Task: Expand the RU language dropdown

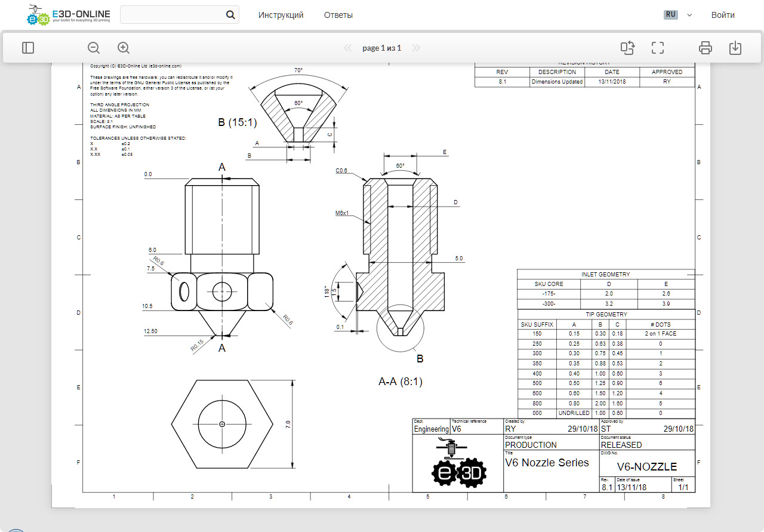Action: 678,15
